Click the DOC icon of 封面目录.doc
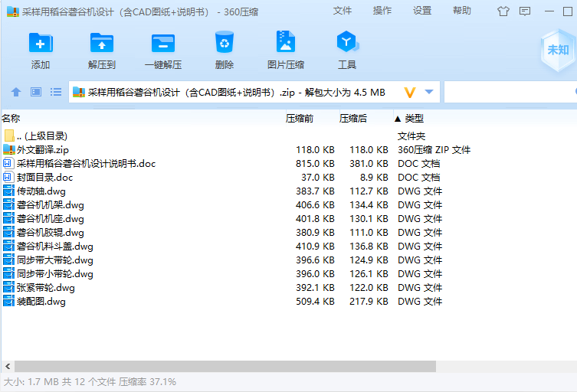577x392 pixels. [8, 178]
